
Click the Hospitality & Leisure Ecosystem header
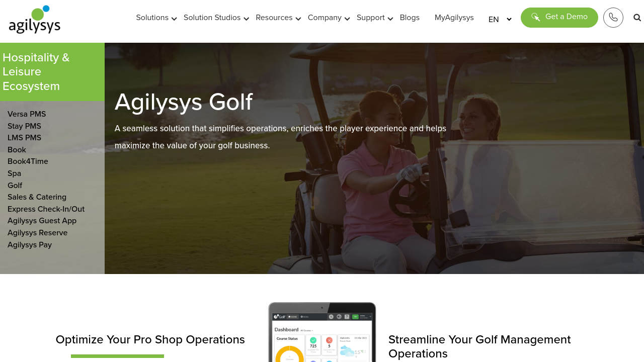pyautogui.click(x=52, y=72)
